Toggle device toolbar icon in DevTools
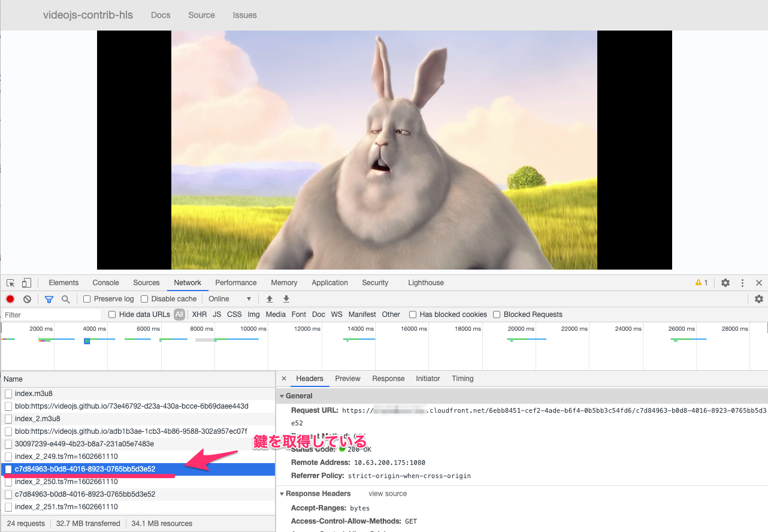The image size is (768, 532). click(x=26, y=283)
